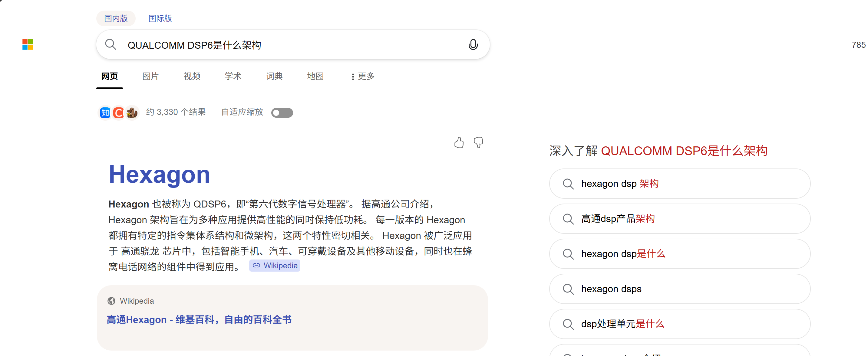Expand the 更多 menu
The image size is (868, 356).
tap(363, 77)
